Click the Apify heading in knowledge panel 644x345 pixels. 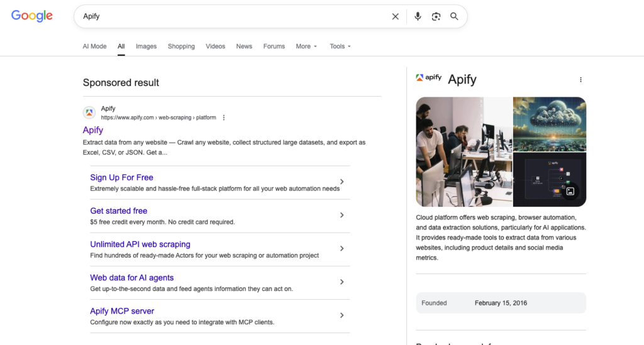462,79
